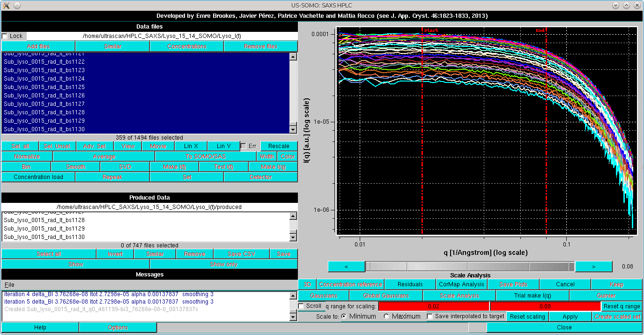Edit the 0.02 q range field
Screen dimensions: 644x335
(433, 306)
